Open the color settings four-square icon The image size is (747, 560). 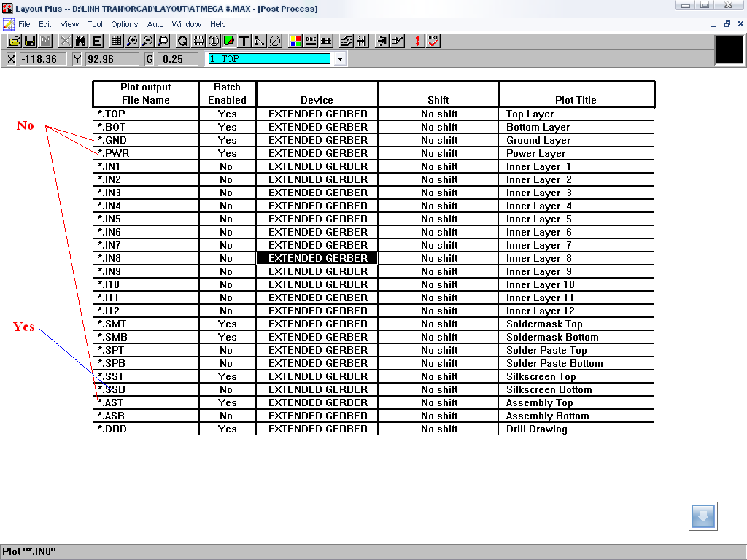coord(295,42)
